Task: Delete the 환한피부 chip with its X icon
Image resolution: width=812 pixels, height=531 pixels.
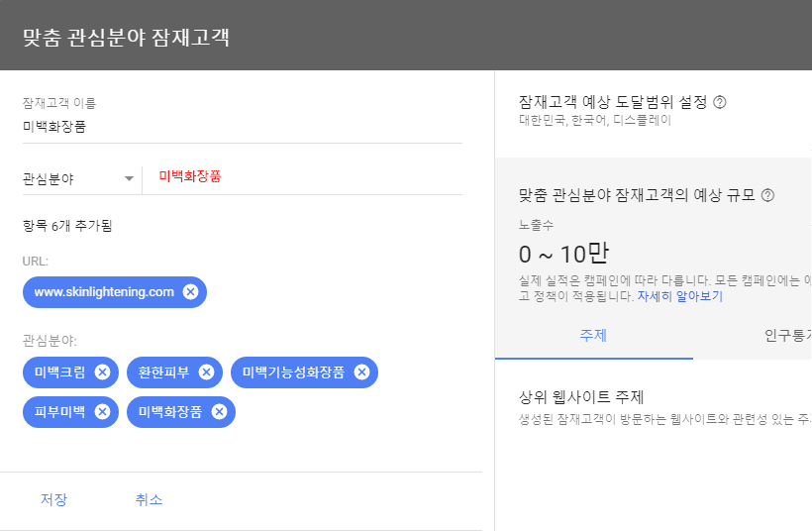Action: click(206, 372)
